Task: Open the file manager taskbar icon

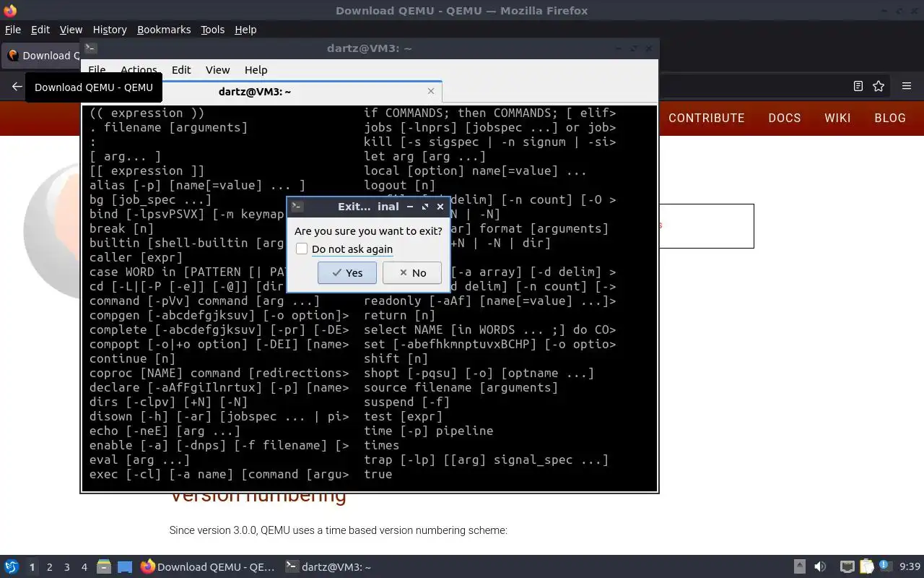Action: (x=104, y=567)
